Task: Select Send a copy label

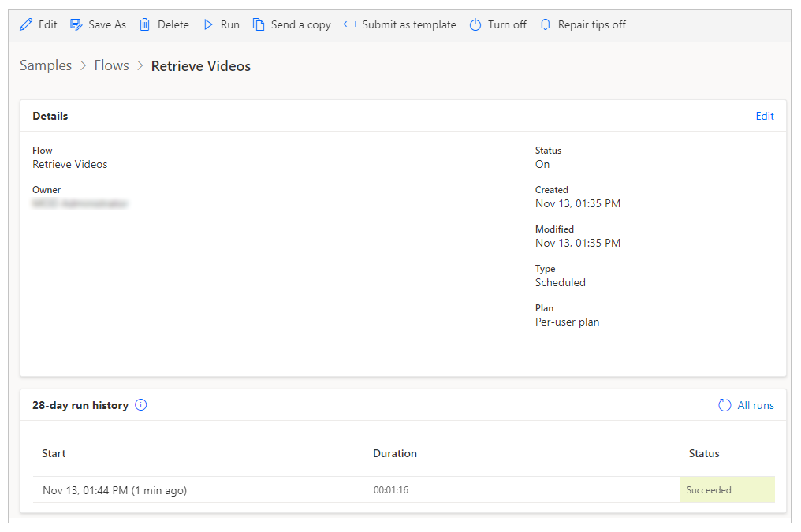Action: [301, 25]
